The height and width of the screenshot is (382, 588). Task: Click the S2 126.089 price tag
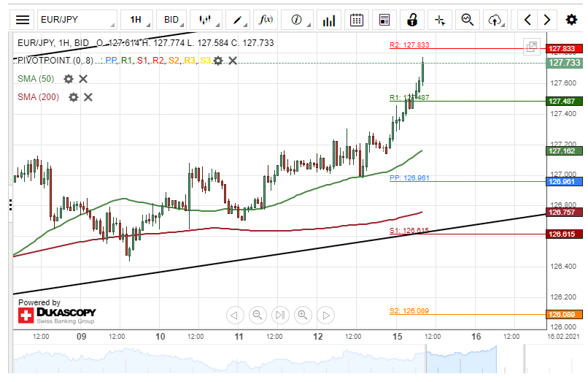(x=565, y=315)
